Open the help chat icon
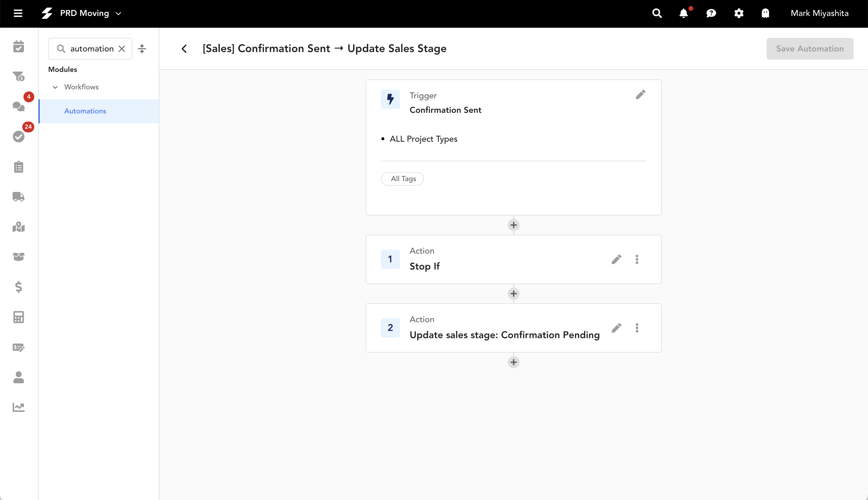This screenshot has height=500, width=868. click(x=711, y=14)
